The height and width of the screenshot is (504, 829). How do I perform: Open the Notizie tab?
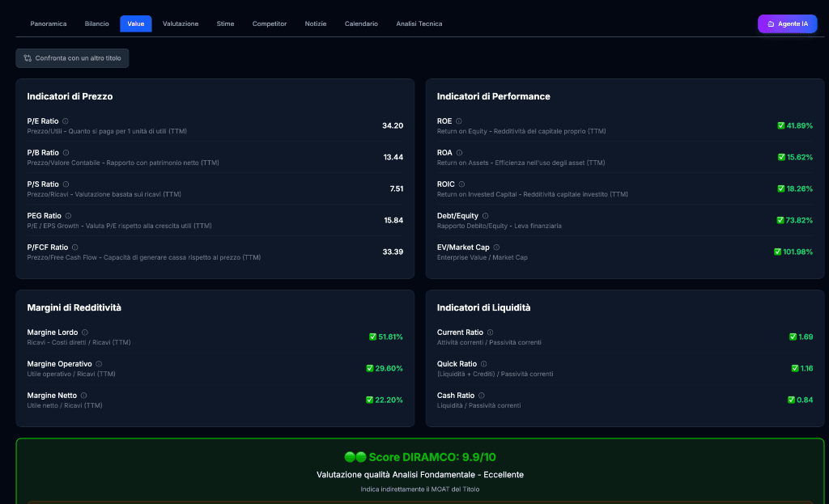[x=316, y=23]
